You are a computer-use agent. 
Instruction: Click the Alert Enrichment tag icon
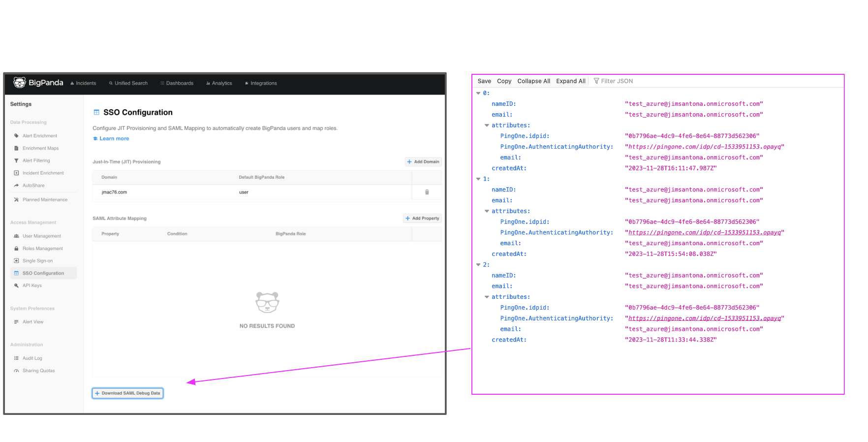click(x=16, y=136)
